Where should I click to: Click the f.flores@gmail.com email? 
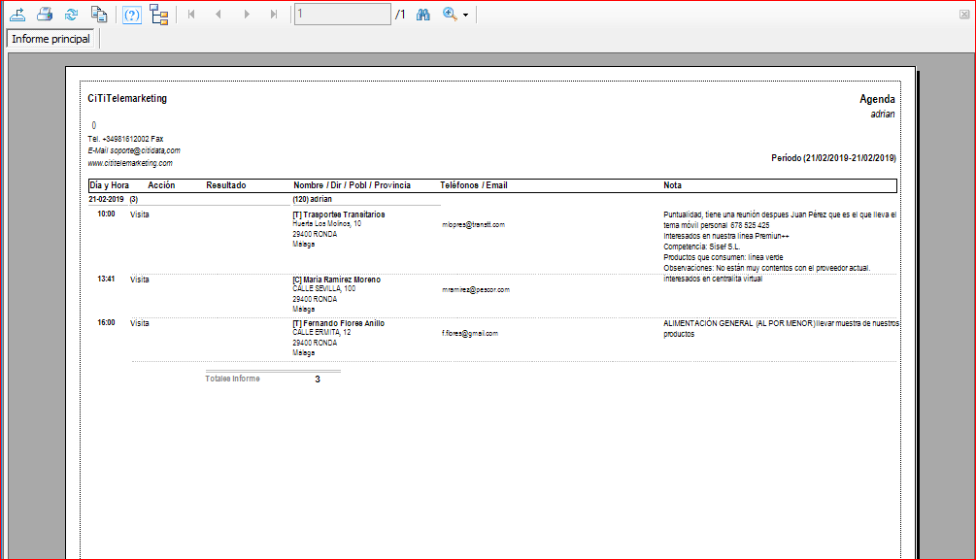pos(470,334)
